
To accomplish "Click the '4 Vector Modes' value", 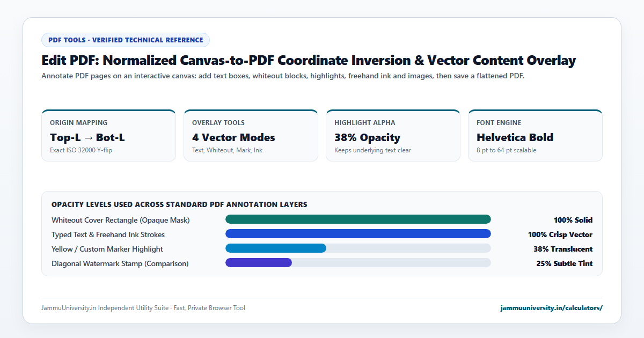I will tap(233, 137).
